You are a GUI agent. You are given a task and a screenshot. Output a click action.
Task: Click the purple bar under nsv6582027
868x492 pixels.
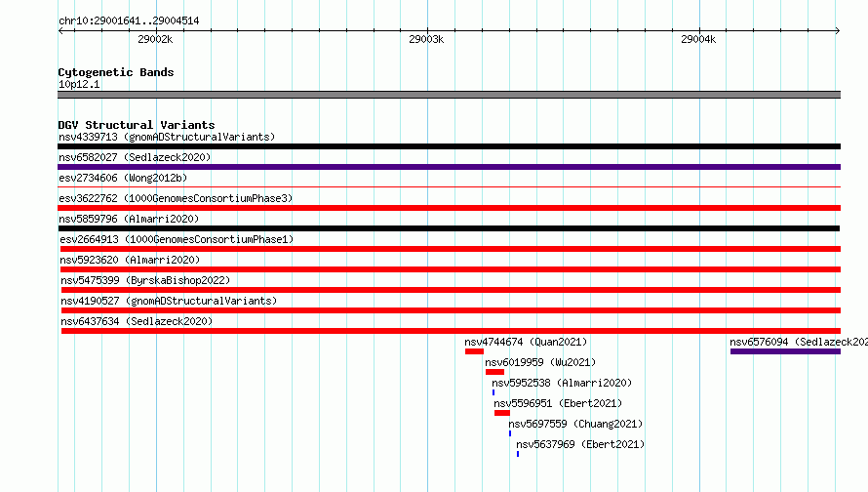point(449,167)
